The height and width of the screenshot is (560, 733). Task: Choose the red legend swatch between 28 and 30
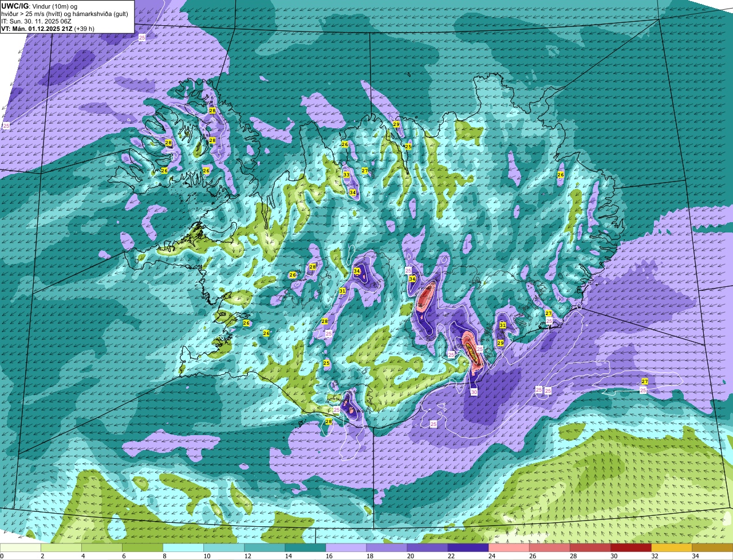click(590, 547)
